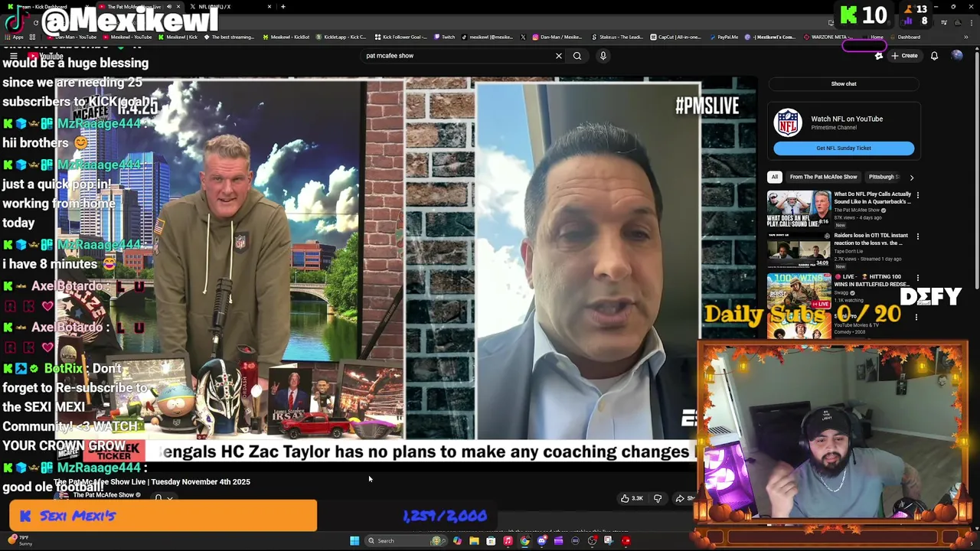980x551 pixels.
Task: Open Raiders lose in OT video thumbnail
Action: [799, 249]
